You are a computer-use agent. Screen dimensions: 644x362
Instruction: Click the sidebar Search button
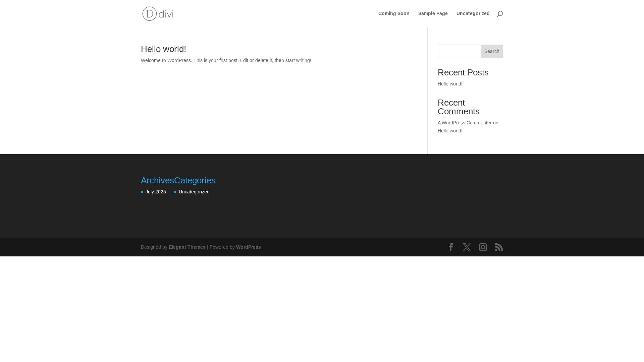point(492,51)
